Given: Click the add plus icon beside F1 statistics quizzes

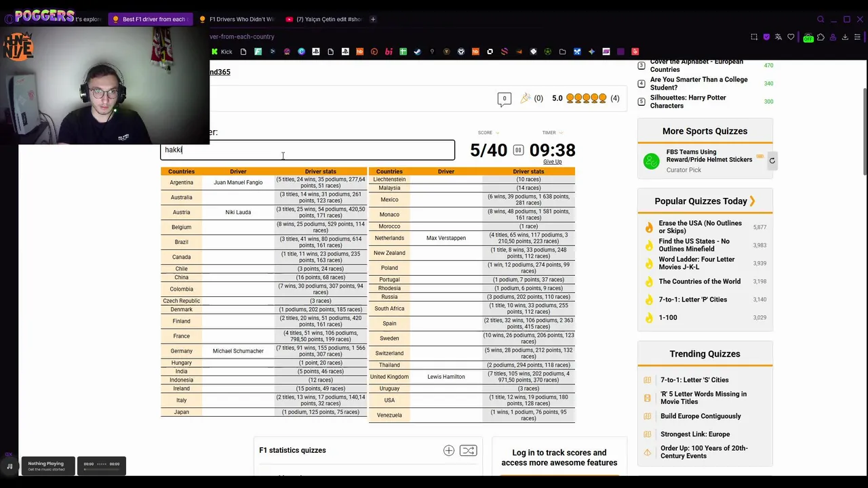Looking at the screenshot, I should [x=449, y=451].
